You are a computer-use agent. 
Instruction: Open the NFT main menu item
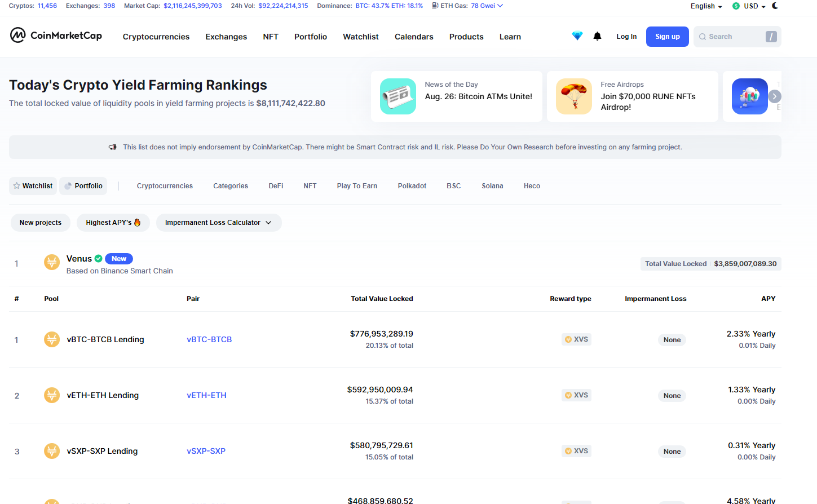(271, 37)
